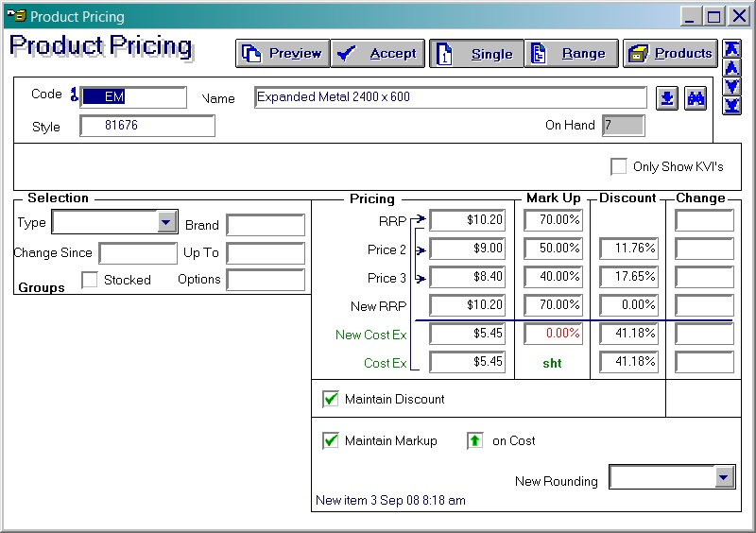This screenshot has height=533, width=756.
Task: Enable Only Show KVI's checkbox
Action: point(619,166)
